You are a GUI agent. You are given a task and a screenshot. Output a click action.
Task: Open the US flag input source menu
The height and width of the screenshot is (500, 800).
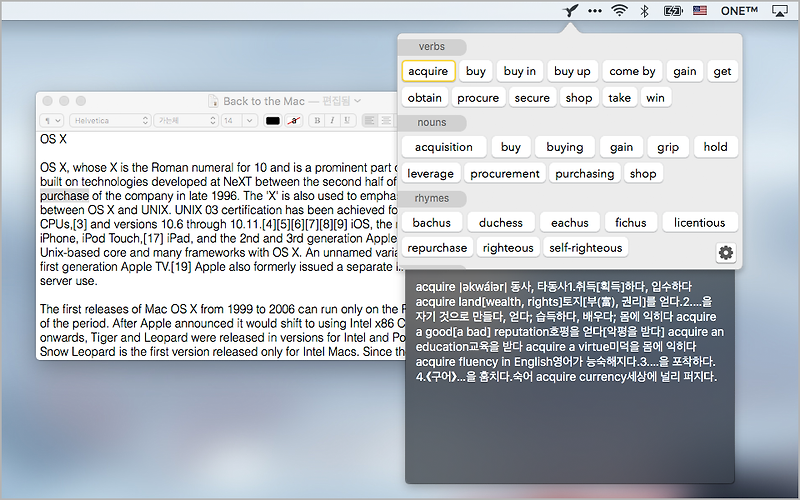point(700,10)
